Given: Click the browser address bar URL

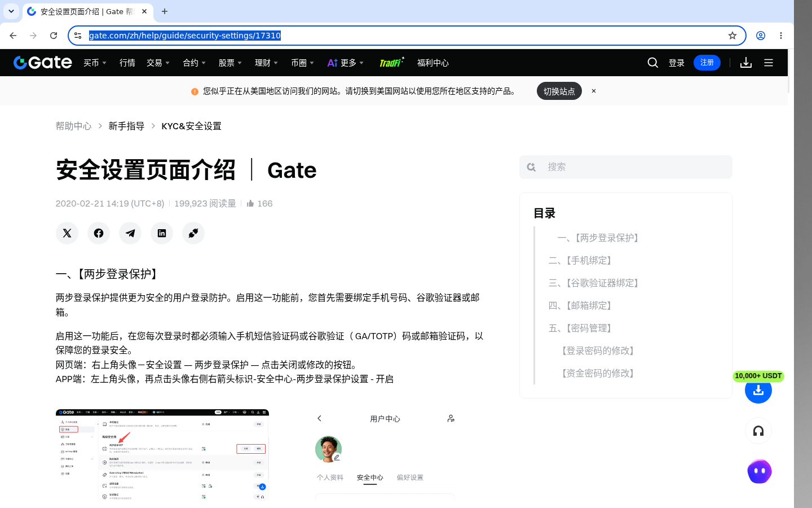Looking at the screenshot, I should 185,36.
